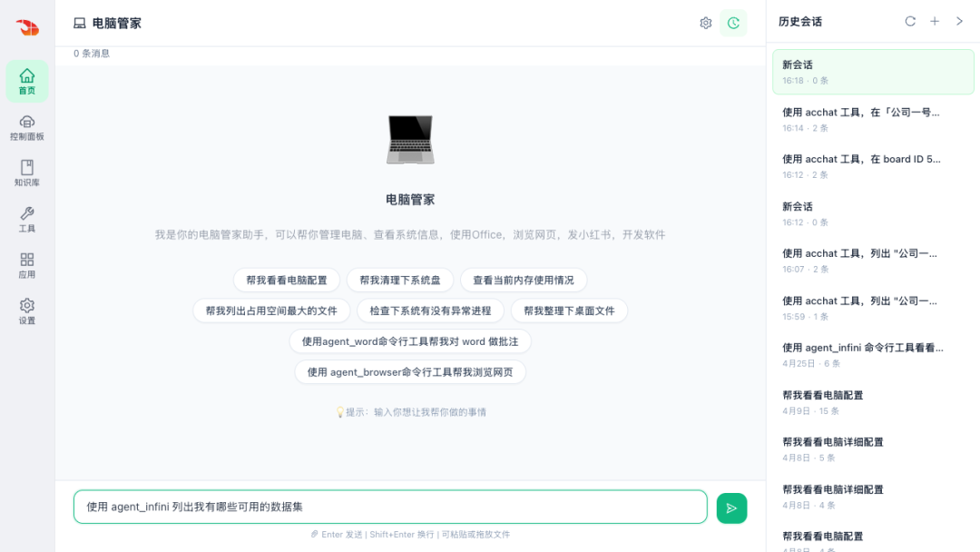Click the 历史会话 panel heading
This screenshot has width=980, height=552.
pos(800,22)
